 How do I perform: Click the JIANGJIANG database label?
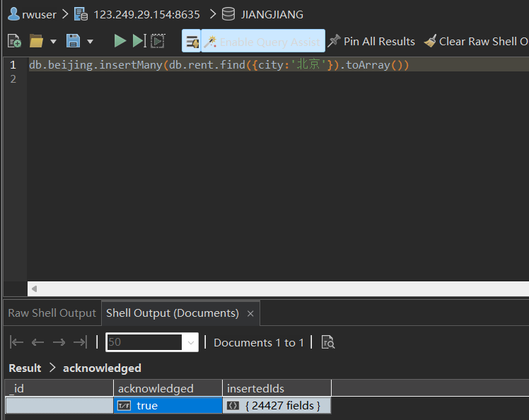pyautogui.click(x=272, y=15)
